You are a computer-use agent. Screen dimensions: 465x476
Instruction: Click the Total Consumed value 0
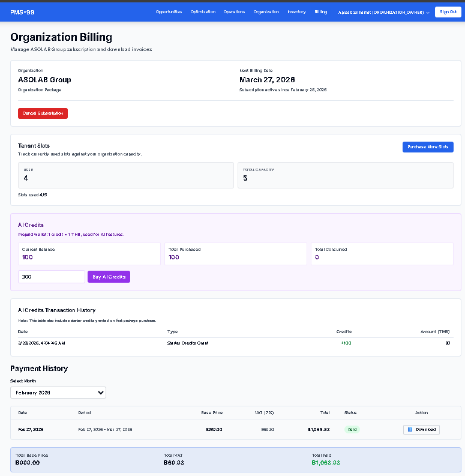[x=317, y=258]
